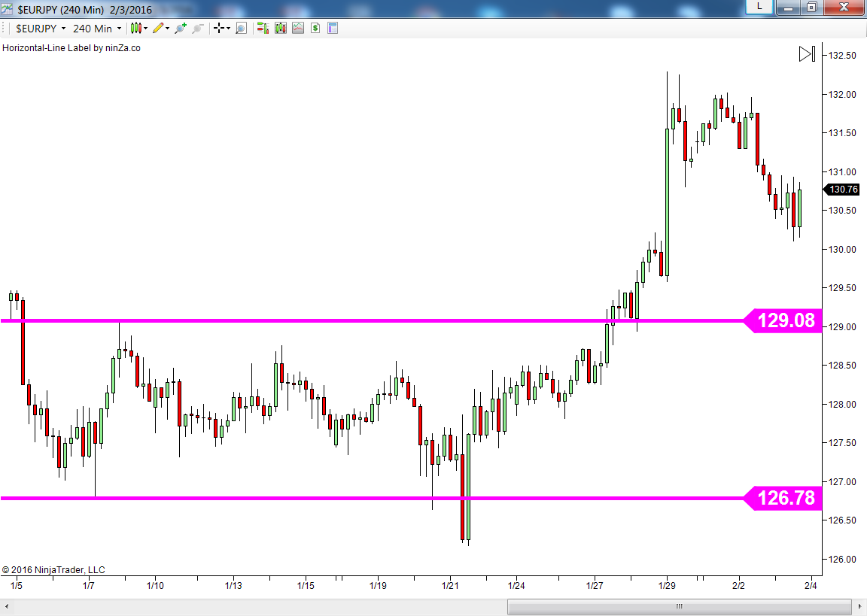Click the 1/15 date axis label
This screenshot has width=867, height=616.
coord(306,586)
